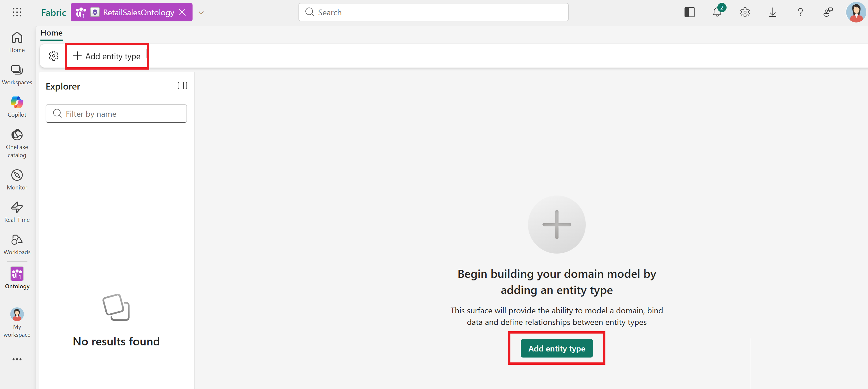
Task: Close the RetailSalesOntology tab
Action: tap(182, 12)
